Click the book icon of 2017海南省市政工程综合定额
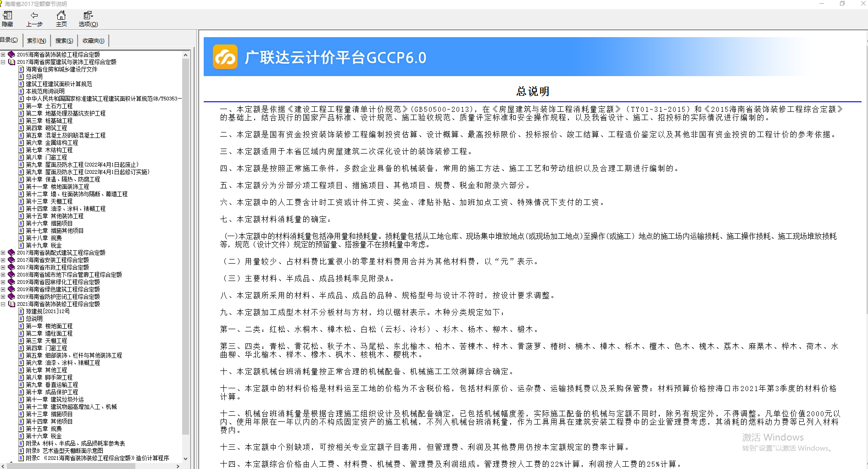 pyautogui.click(x=11, y=267)
